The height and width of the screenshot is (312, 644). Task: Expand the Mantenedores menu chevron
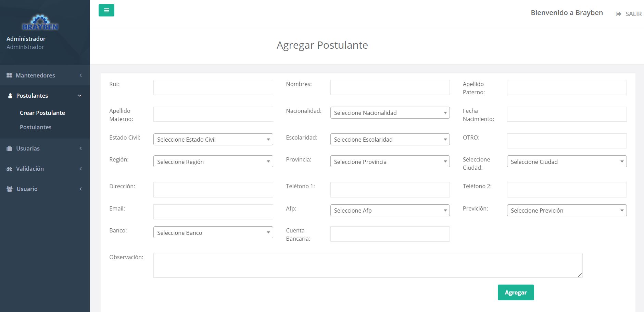click(x=80, y=75)
